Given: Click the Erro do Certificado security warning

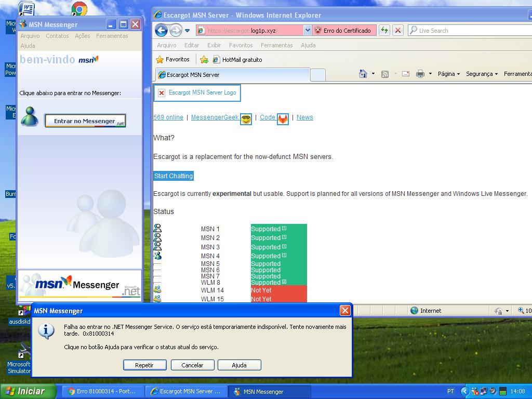Looking at the screenshot, I should (344, 31).
